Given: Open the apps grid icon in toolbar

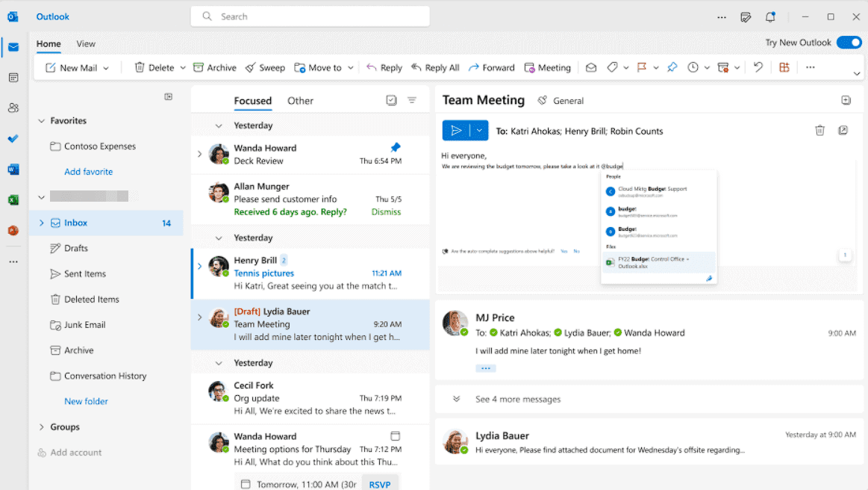Looking at the screenshot, I should click(x=784, y=68).
